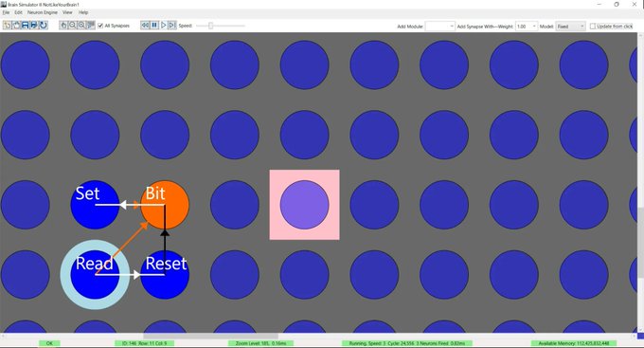Toggle the All Synapses checkbox

tap(100, 26)
